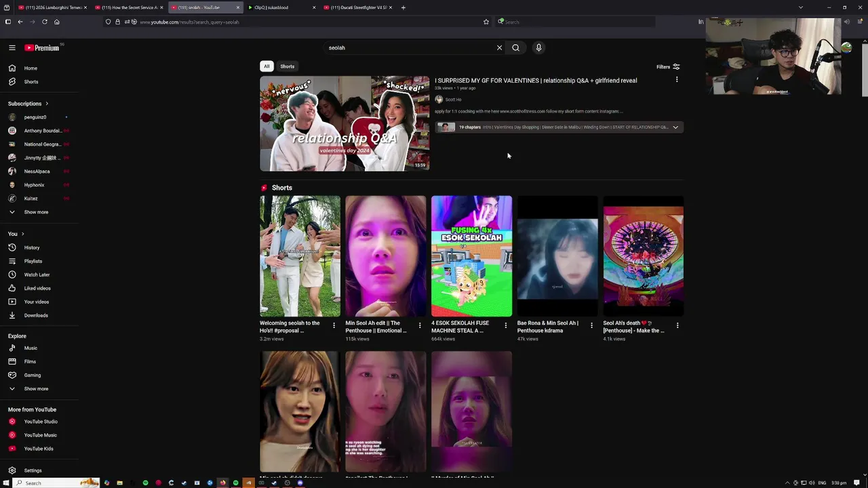The width and height of the screenshot is (868, 488).
Task: Open YouTube Music link
Action: pyautogui.click(x=40, y=435)
